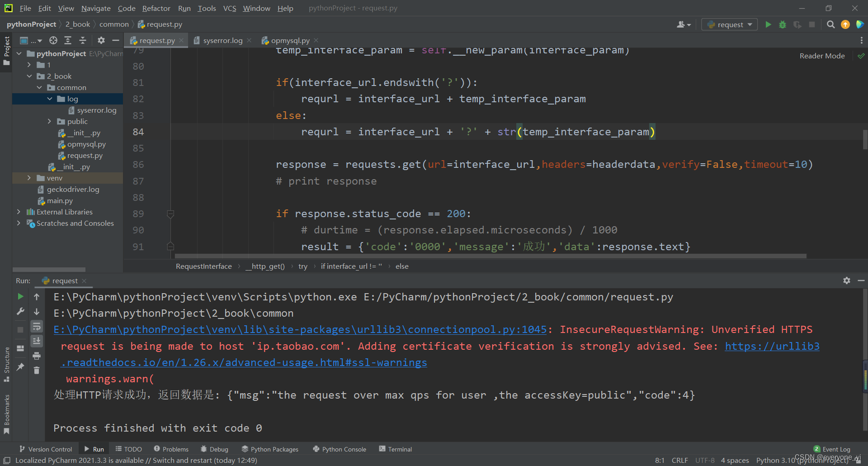Open the connectionpool.py:1045 link
The image size is (868, 466).
click(300, 329)
